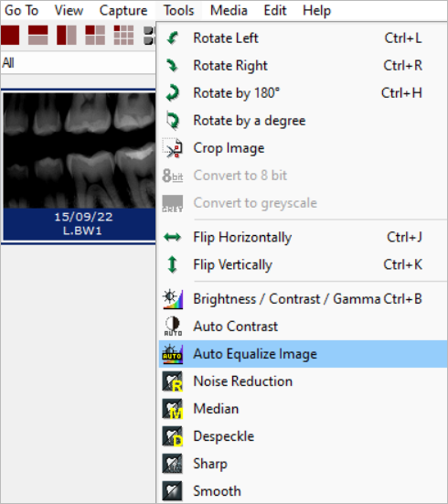Choose the four-pane grid layout
Image resolution: width=448 pixels, height=504 pixels.
95,35
